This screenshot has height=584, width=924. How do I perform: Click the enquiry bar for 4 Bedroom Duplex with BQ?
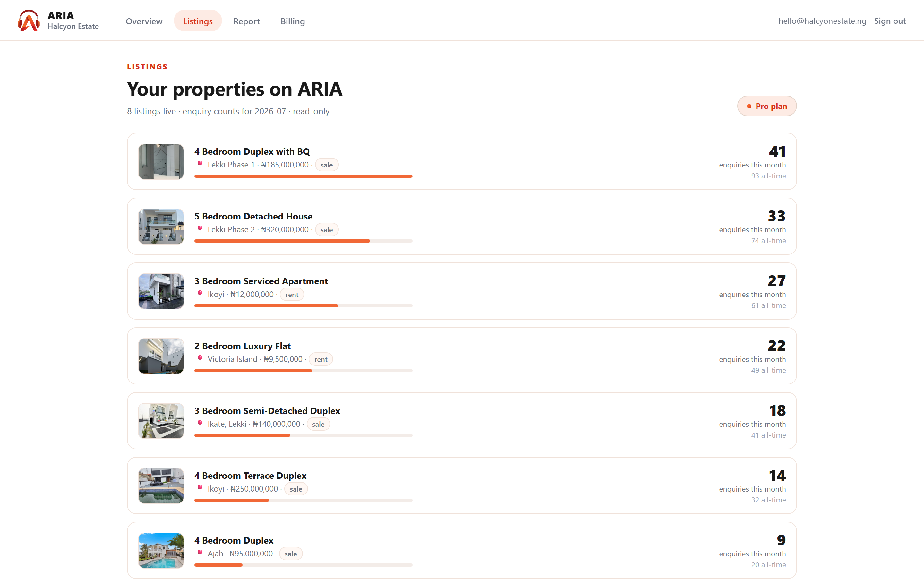click(303, 176)
